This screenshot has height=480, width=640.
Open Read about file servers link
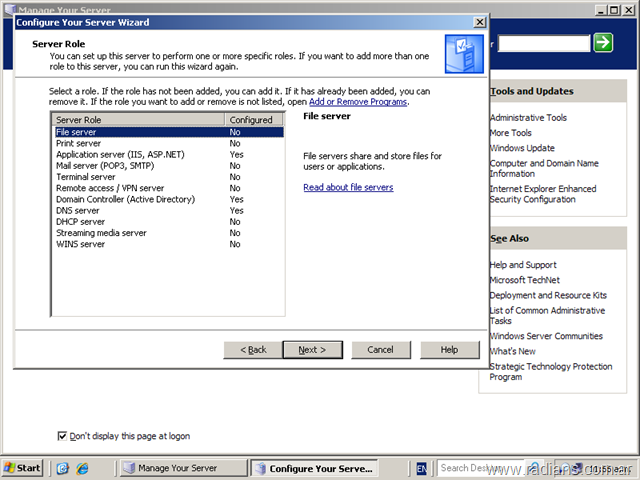coord(348,187)
